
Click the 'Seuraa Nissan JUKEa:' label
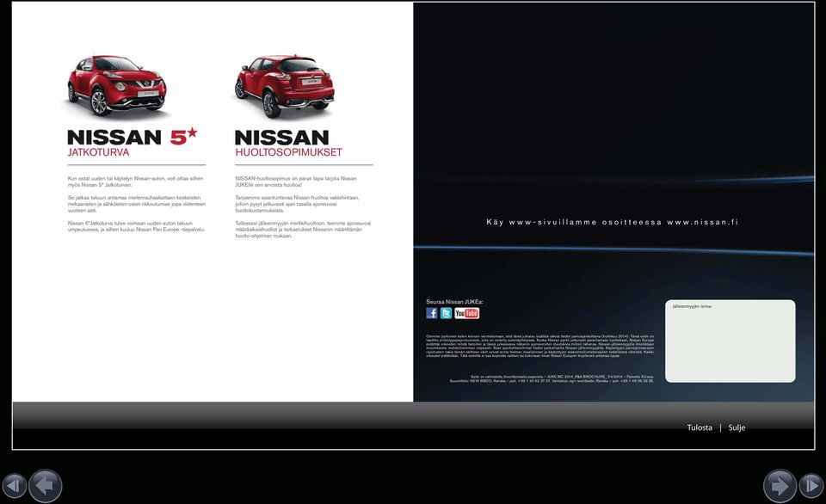pyautogui.click(x=454, y=302)
